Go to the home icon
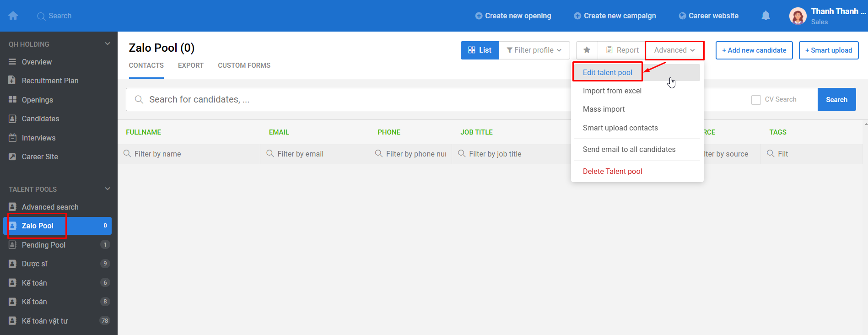This screenshot has width=868, height=335. [x=13, y=16]
